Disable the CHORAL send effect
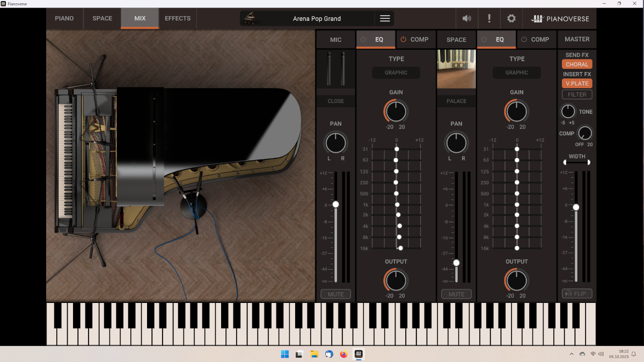 coord(577,64)
